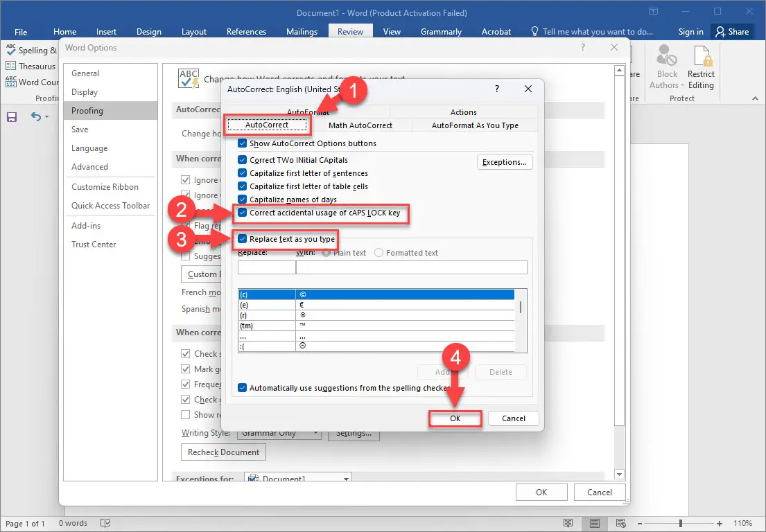
Task: Click the Word Count icon in ribbon
Action: (11, 82)
